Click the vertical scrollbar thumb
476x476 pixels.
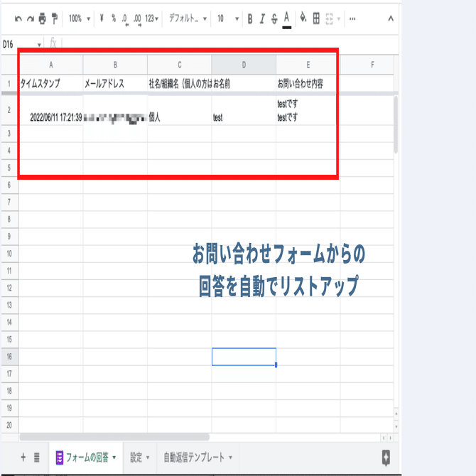396,125
